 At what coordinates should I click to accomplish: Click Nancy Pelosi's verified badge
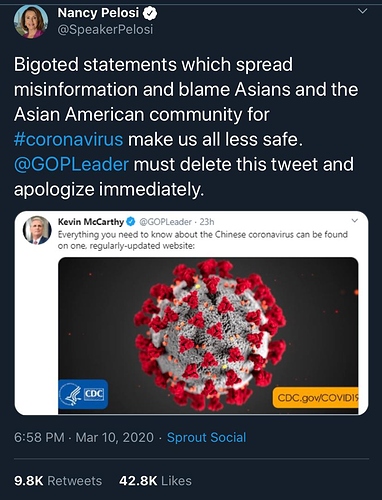[x=150, y=13]
